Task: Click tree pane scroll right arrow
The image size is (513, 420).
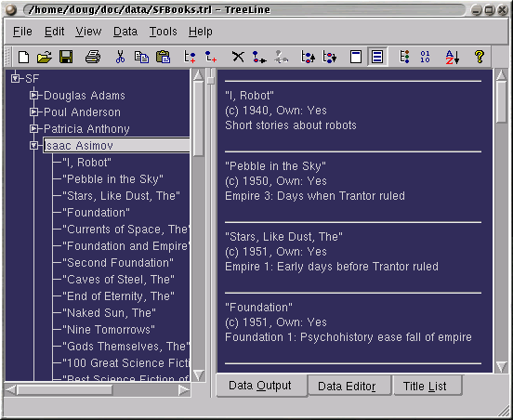Action: coord(184,390)
